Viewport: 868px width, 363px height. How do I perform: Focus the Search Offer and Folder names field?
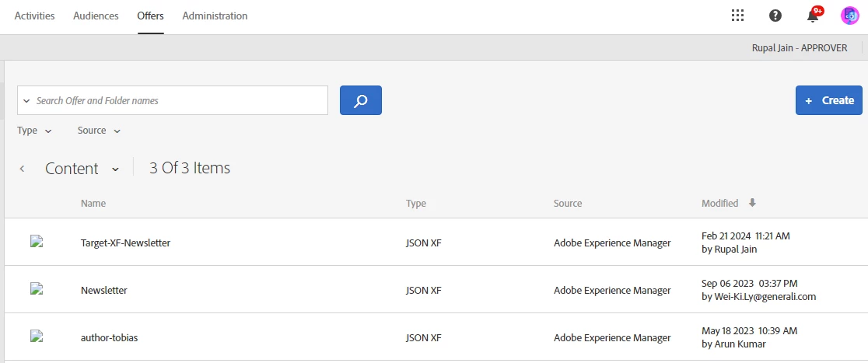click(179, 100)
